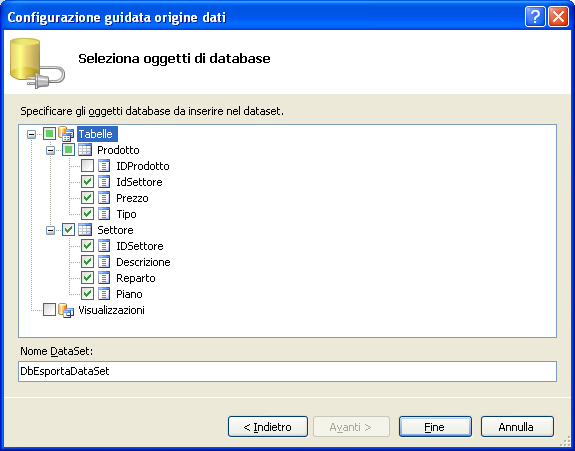Tick the Visualizzazioni checkbox
The image size is (575, 451).
[x=50, y=310]
